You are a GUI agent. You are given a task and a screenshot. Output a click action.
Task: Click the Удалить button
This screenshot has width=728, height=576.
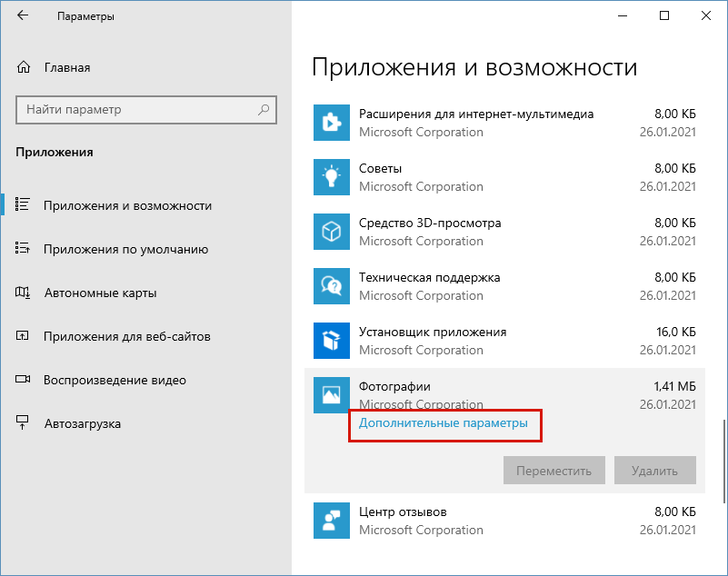(x=654, y=471)
